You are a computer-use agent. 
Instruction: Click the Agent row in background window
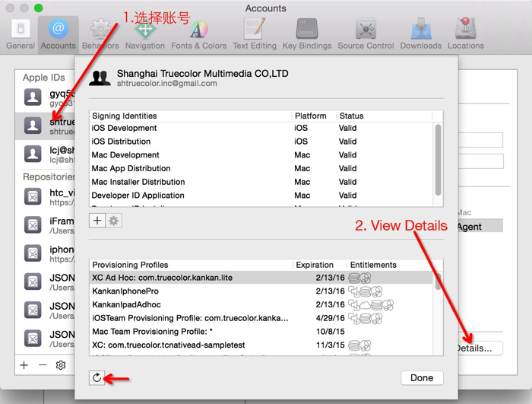480,227
